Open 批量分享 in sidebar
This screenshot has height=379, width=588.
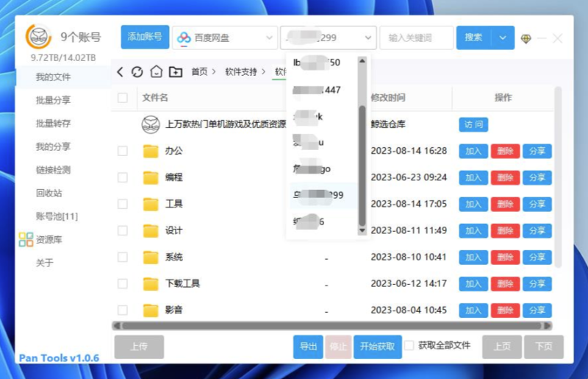tap(53, 100)
